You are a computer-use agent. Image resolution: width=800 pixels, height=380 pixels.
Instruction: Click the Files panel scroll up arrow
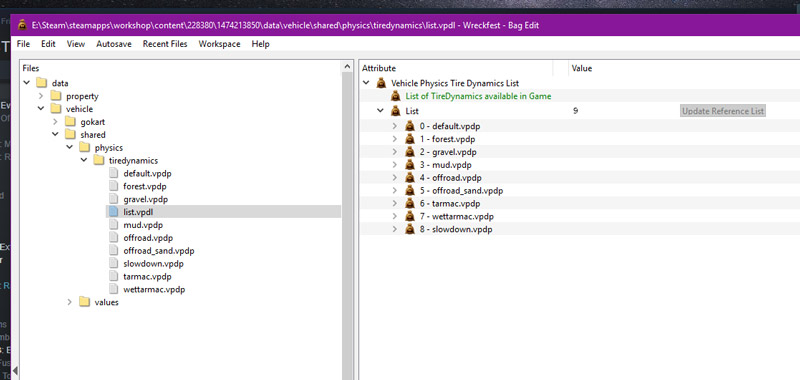point(347,67)
